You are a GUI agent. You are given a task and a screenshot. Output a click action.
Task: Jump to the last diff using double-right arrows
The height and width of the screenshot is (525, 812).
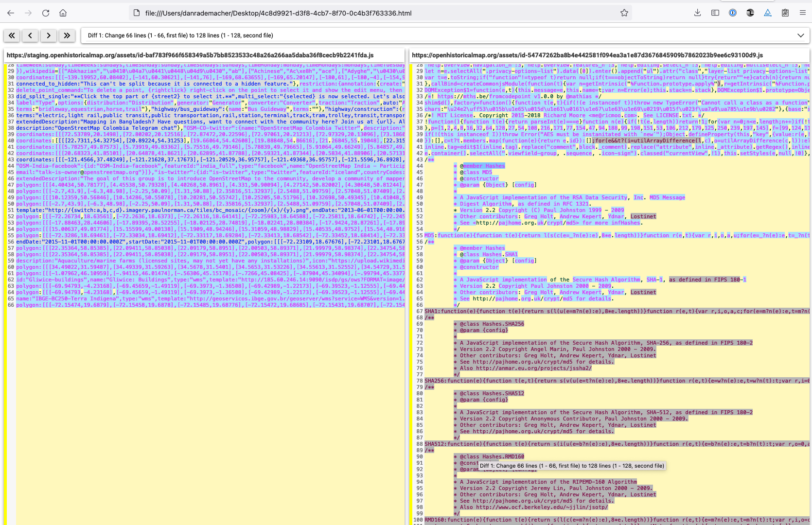67,35
